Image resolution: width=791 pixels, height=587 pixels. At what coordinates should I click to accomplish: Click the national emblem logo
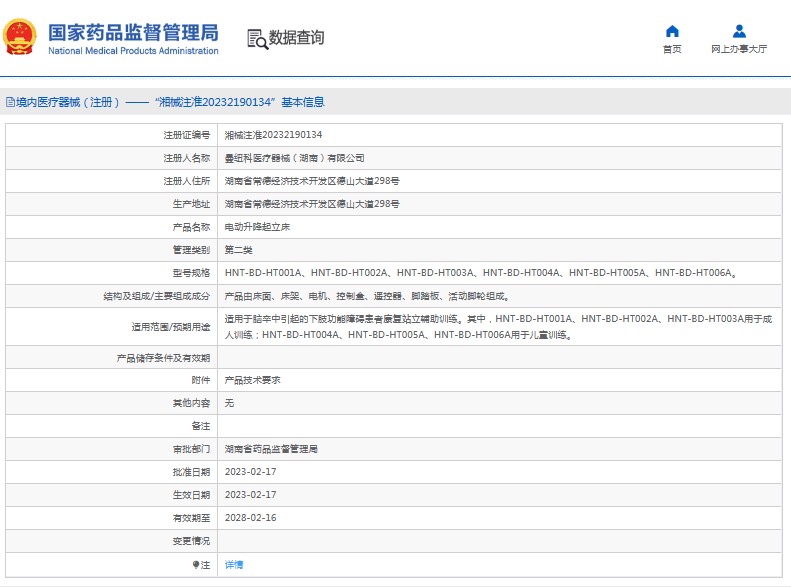pyautogui.click(x=20, y=37)
